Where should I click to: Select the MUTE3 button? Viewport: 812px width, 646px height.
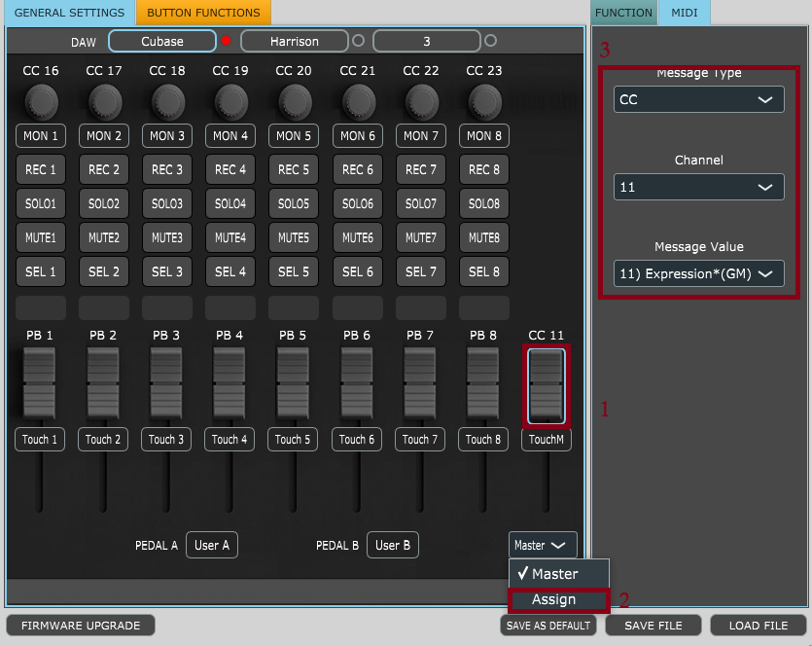166,237
